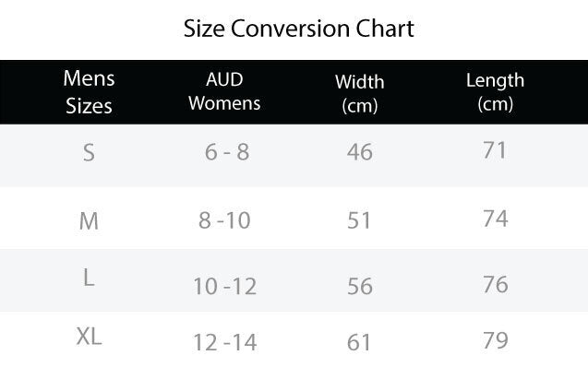588x367 pixels.
Task: Click length value 74
Action: pos(496,219)
